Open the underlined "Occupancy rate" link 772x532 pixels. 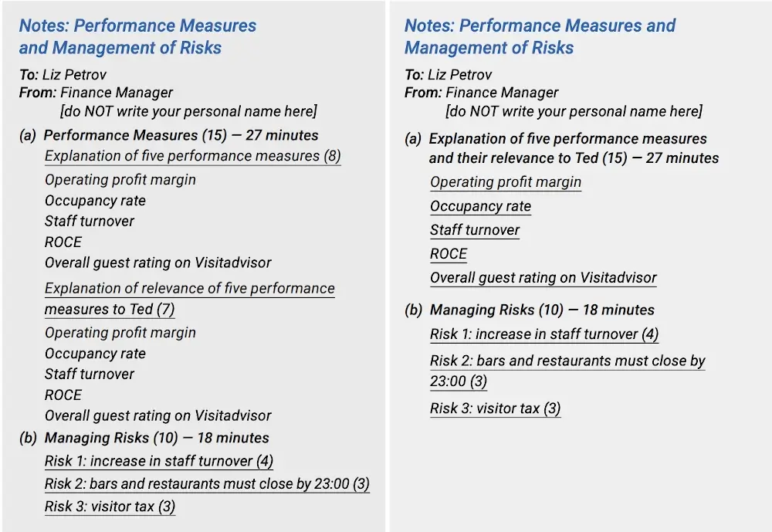[480, 206]
